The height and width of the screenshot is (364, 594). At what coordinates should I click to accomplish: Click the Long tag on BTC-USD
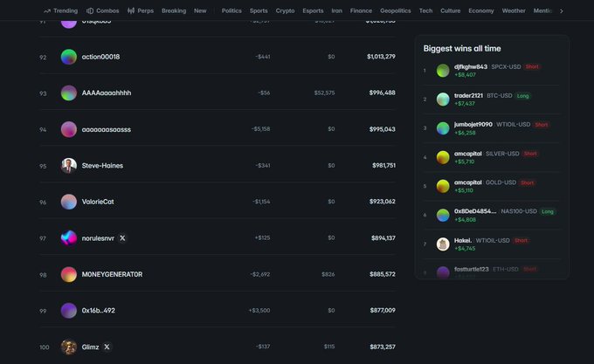click(522, 96)
